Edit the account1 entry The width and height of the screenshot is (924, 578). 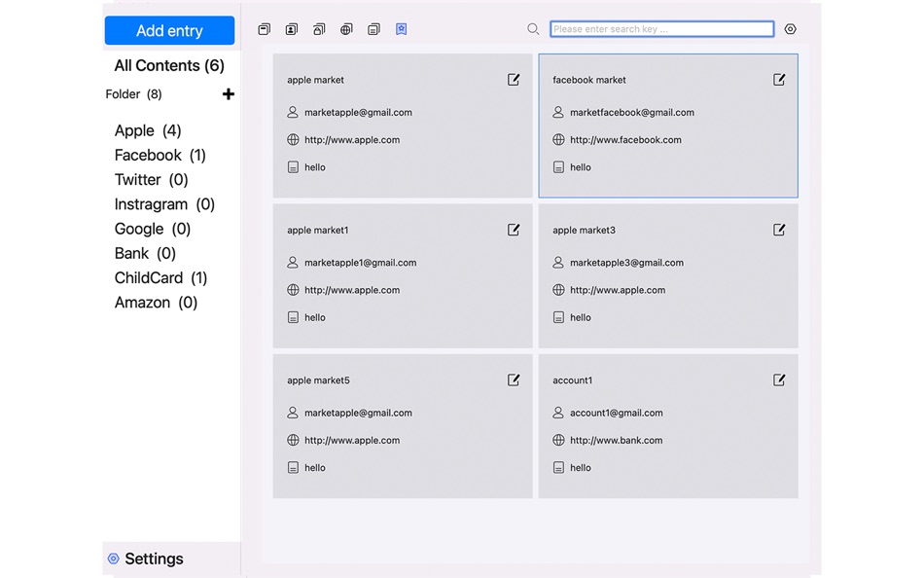pos(779,379)
